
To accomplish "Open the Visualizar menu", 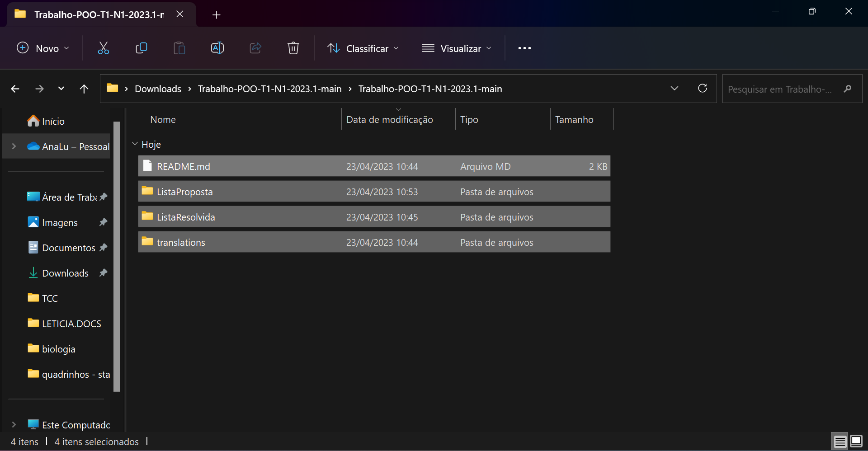I will tap(456, 48).
